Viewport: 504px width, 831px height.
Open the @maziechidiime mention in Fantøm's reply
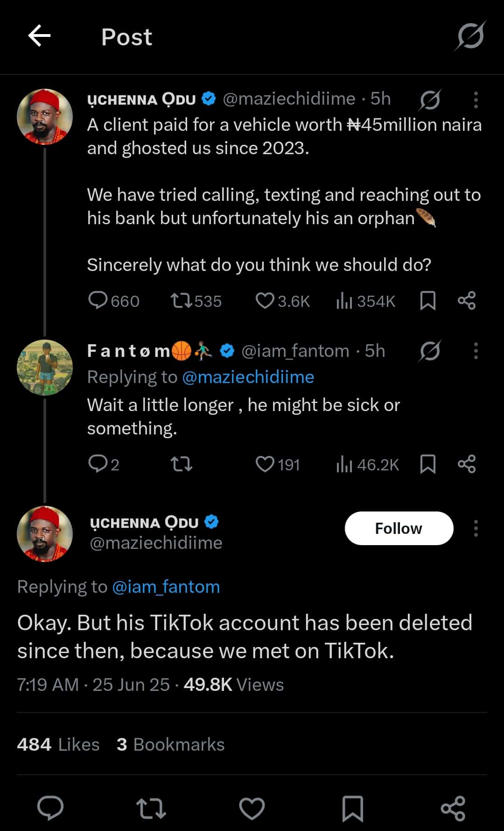click(x=248, y=377)
